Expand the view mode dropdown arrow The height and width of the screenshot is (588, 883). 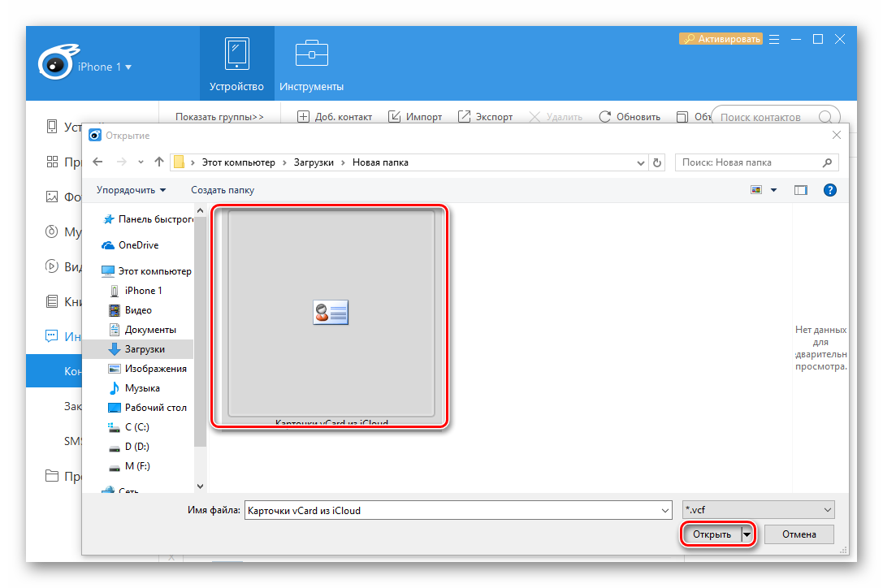coord(773,190)
